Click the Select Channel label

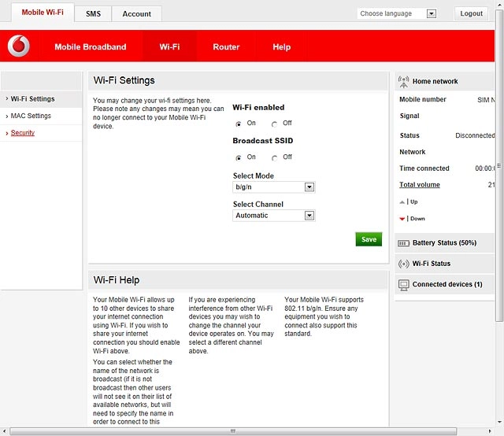point(258,205)
